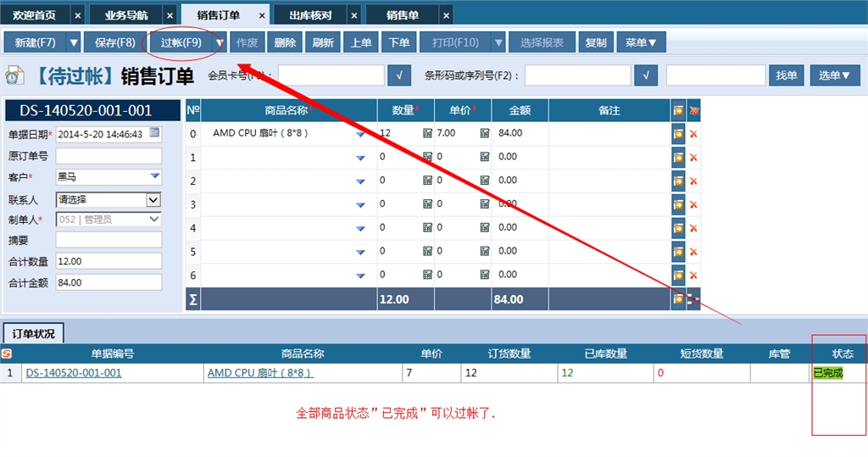Click the 找单 button
The width and height of the screenshot is (868, 457).
[786, 75]
